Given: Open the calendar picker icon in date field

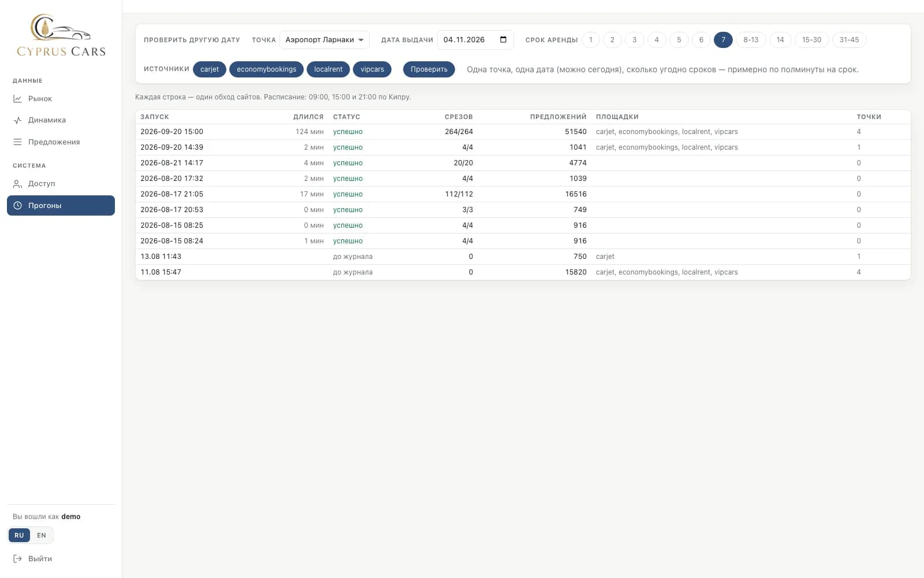Looking at the screenshot, I should click(503, 40).
